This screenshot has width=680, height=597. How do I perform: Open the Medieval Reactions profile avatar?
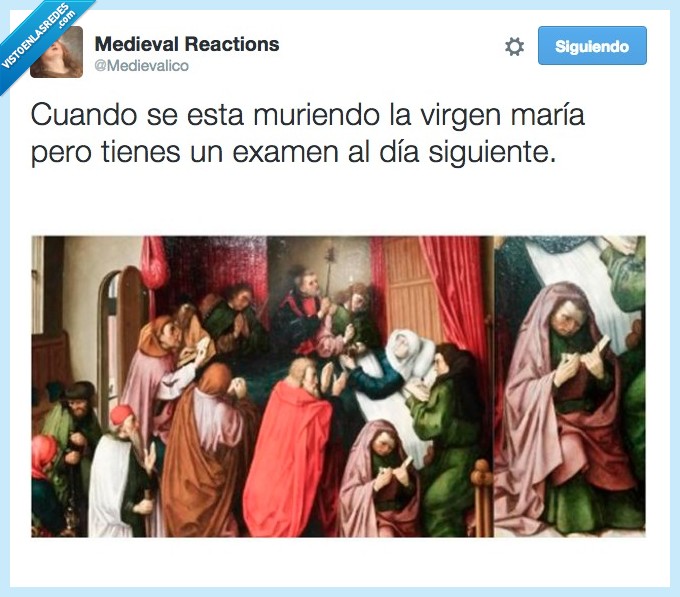click(56, 52)
